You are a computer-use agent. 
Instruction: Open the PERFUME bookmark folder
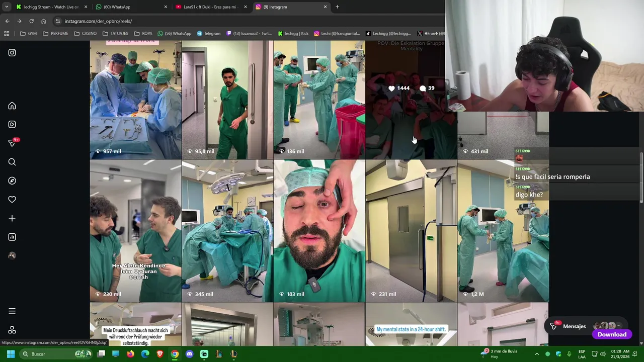(55, 34)
